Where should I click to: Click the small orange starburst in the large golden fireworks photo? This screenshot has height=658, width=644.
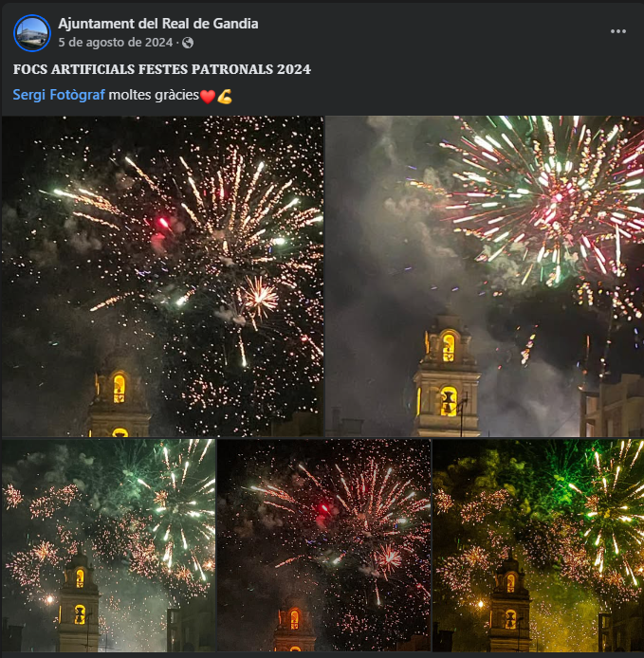click(x=260, y=298)
